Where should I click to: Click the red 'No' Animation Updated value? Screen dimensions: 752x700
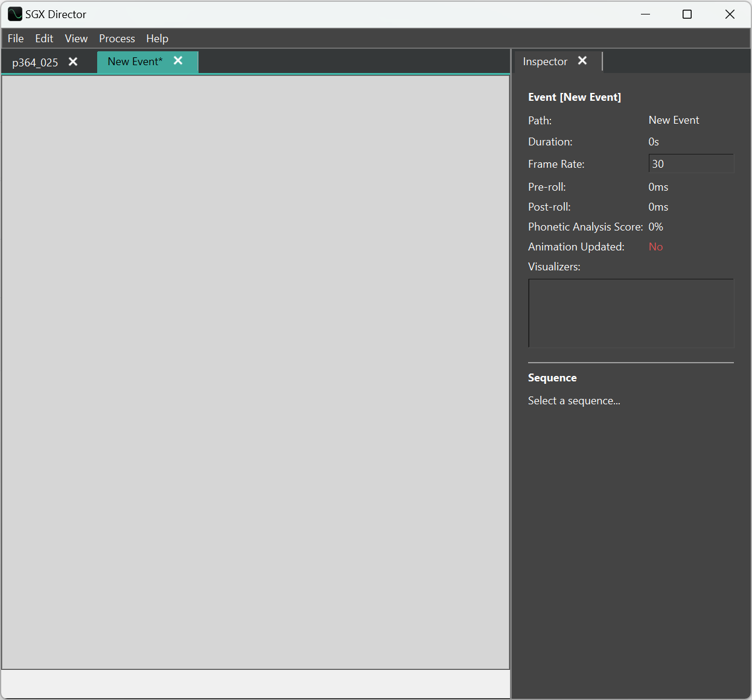click(x=655, y=247)
